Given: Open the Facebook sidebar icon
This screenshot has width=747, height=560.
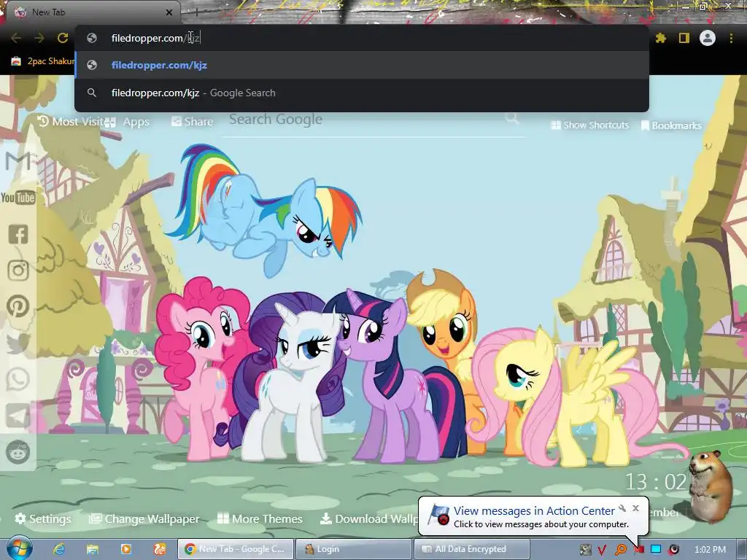Looking at the screenshot, I should (x=18, y=234).
